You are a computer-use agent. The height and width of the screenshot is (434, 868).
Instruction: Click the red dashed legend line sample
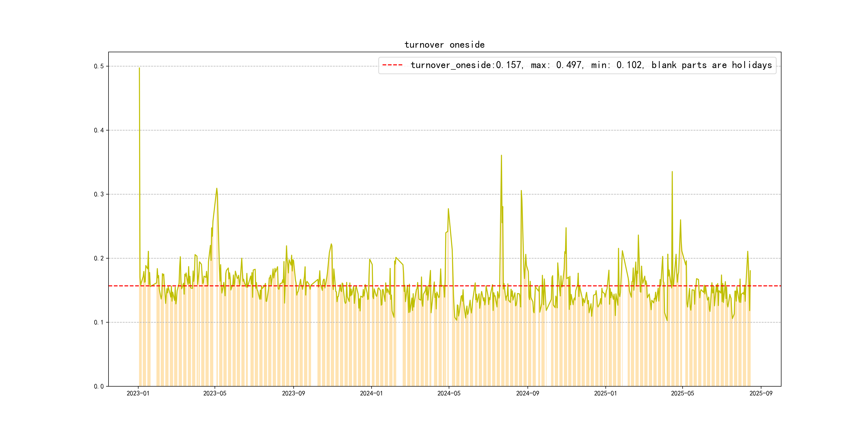[x=392, y=65]
